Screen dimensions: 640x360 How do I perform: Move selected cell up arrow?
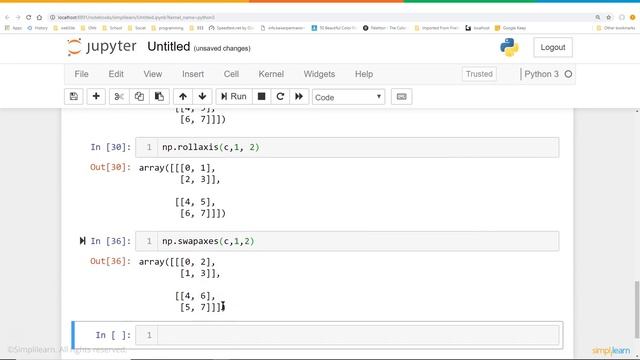183,97
